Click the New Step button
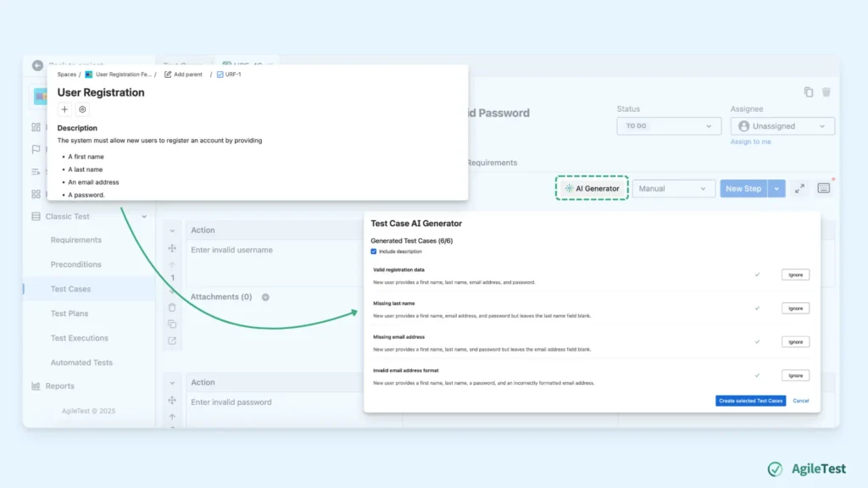Screen dimensions: 868x488 click(743, 189)
